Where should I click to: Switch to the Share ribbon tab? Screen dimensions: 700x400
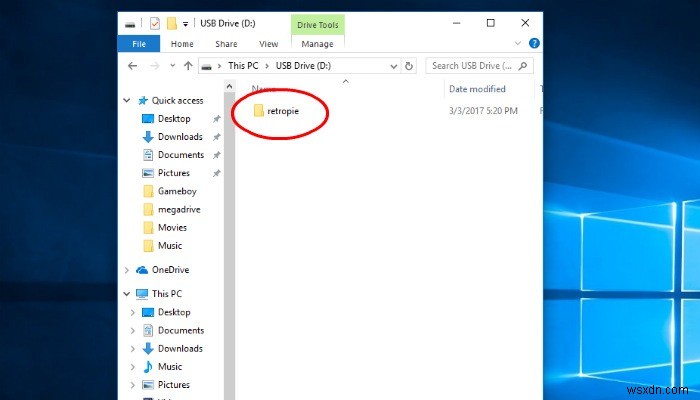point(226,44)
